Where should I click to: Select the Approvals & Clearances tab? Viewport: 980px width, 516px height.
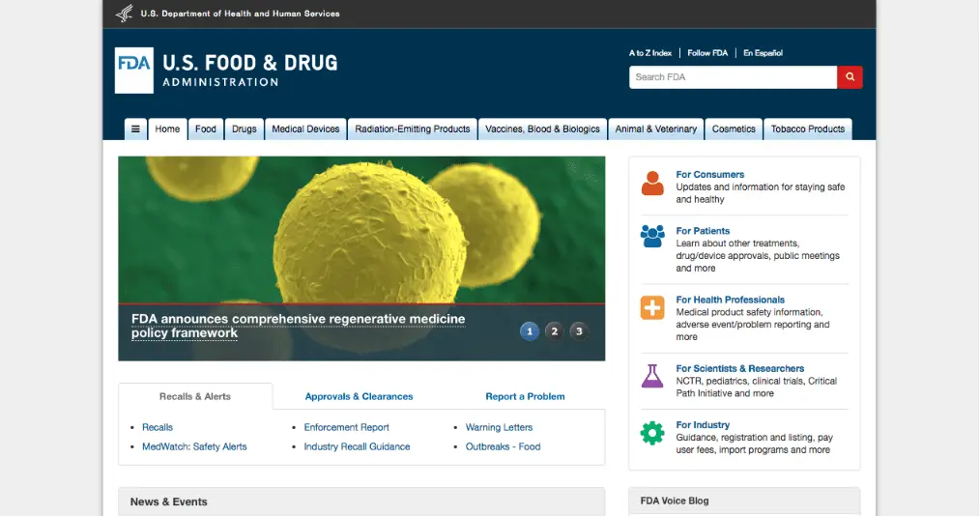click(359, 396)
